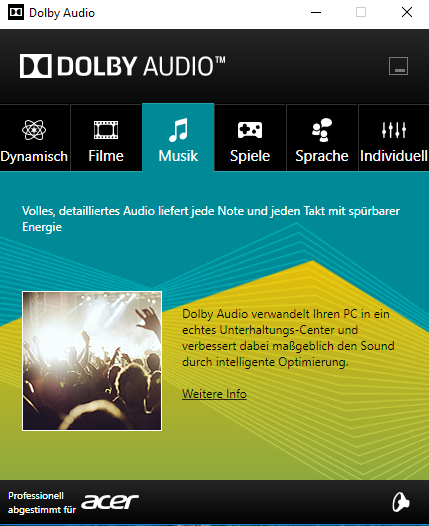
Task: Choose the Spiele gamepad icon
Action: (250, 130)
